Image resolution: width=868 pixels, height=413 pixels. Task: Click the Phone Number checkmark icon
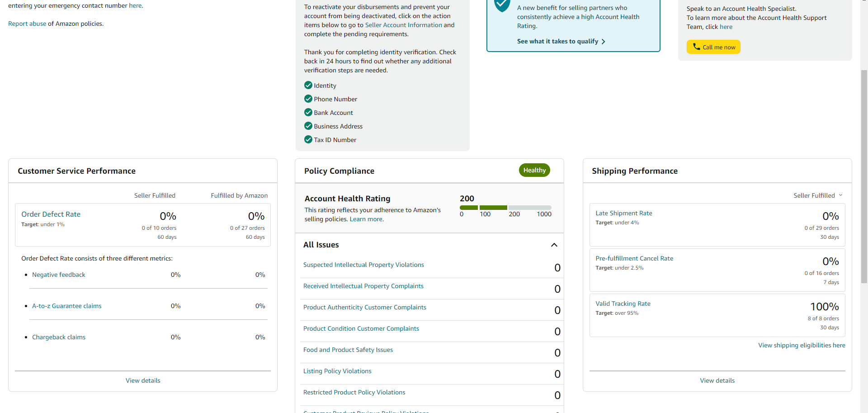click(x=308, y=99)
